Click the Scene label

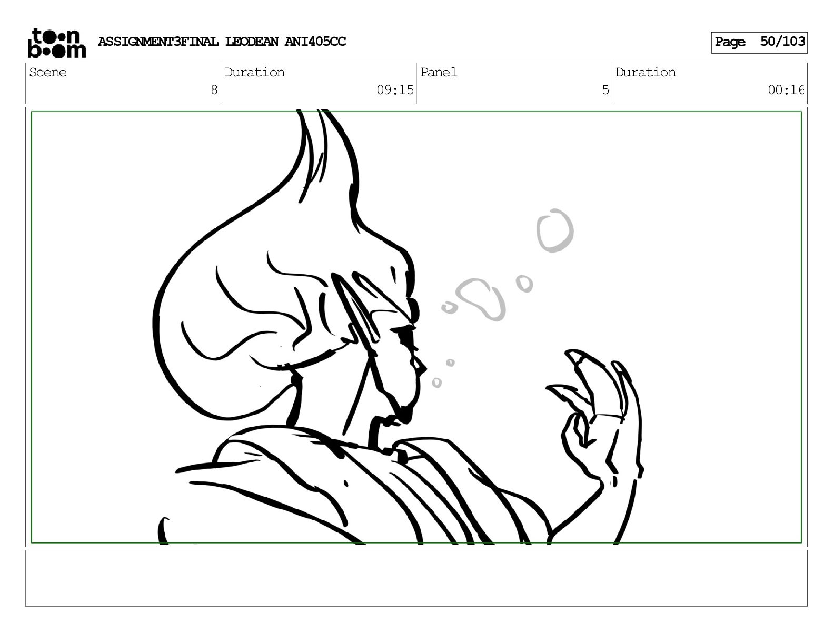[48, 72]
